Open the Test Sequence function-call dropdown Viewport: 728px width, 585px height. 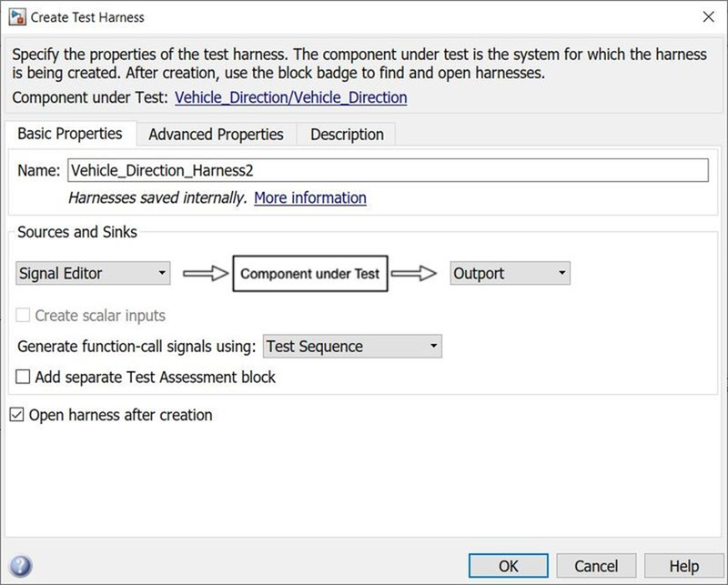click(x=352, y=347)
